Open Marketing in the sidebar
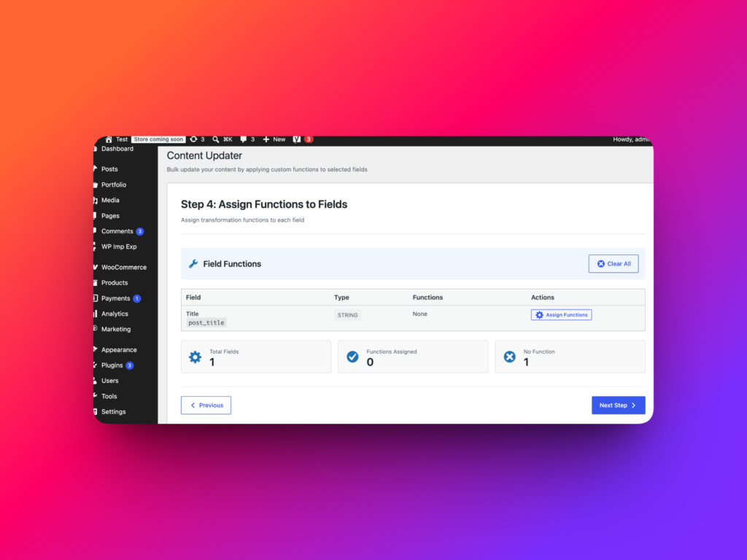The width and height of the screenshot is (747, 560). coord(116,330)
